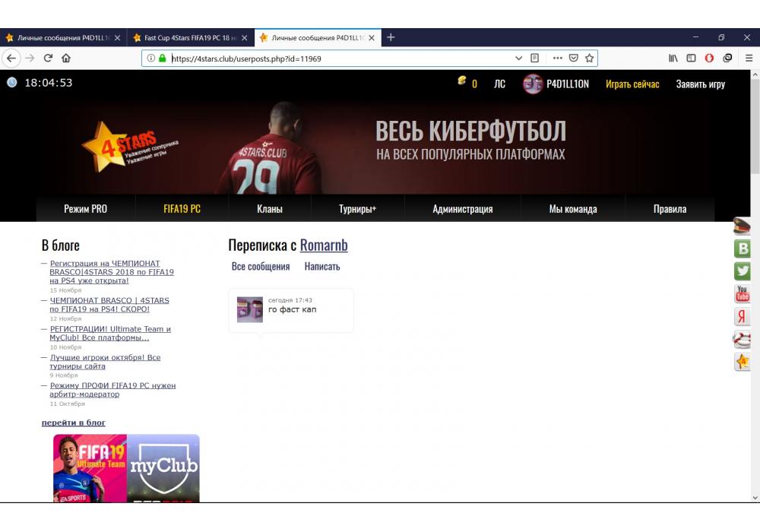Go back with the browser back arrow
760x532 pixels.
click(11, 59)
